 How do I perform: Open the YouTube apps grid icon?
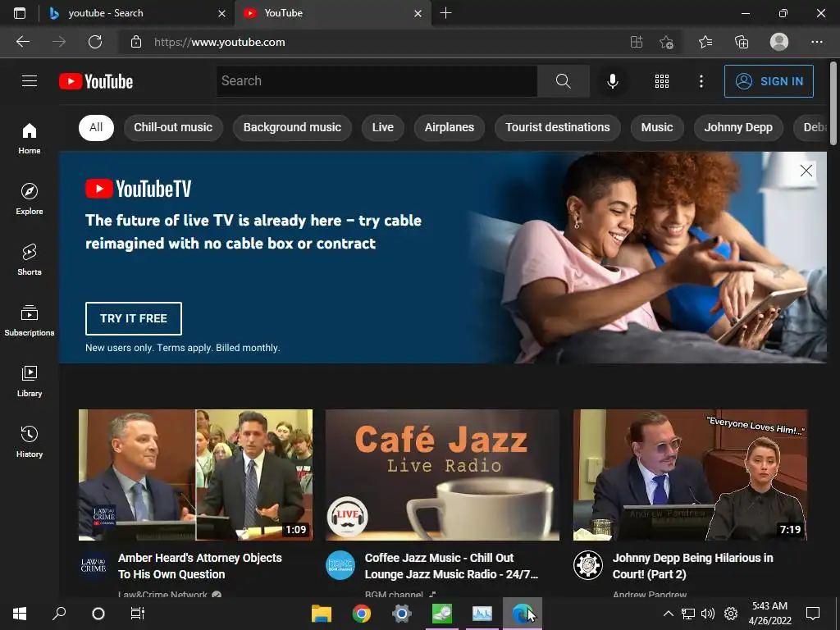[662, 81]
